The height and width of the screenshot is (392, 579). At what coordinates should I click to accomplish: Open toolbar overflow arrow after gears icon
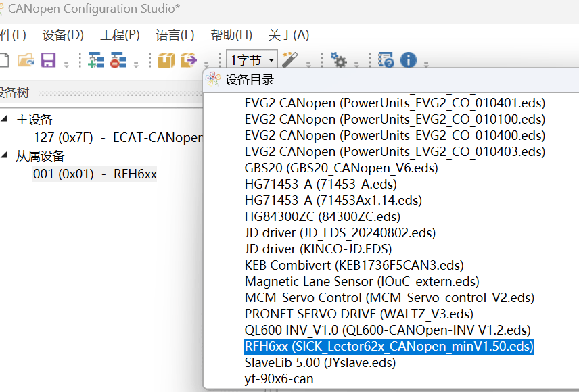(356, 65)
